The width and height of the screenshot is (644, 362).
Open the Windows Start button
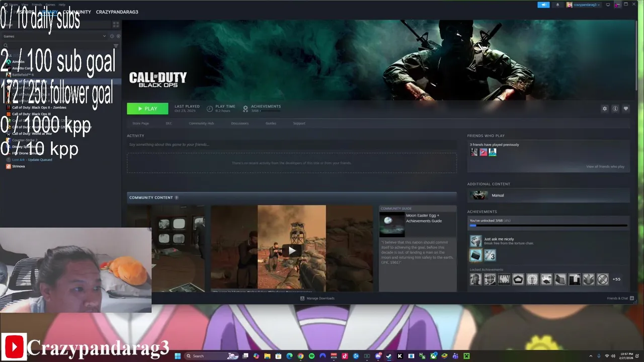pos(178,356)
